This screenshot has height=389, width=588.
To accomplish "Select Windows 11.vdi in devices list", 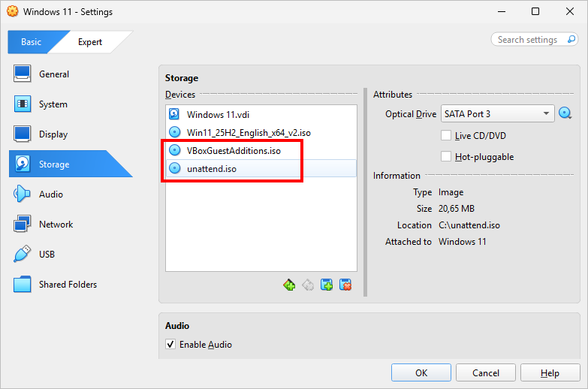I will 261,114.
